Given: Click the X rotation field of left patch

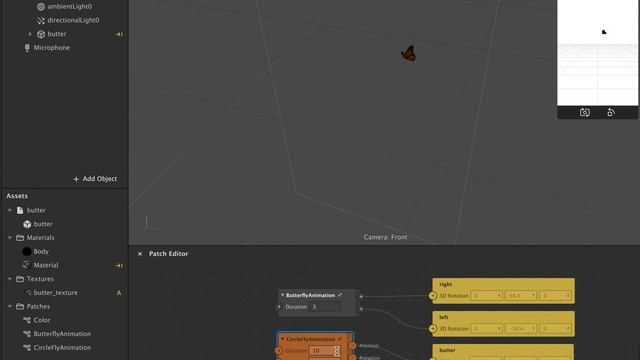Looking at the screenshot, I should (486, 329).
